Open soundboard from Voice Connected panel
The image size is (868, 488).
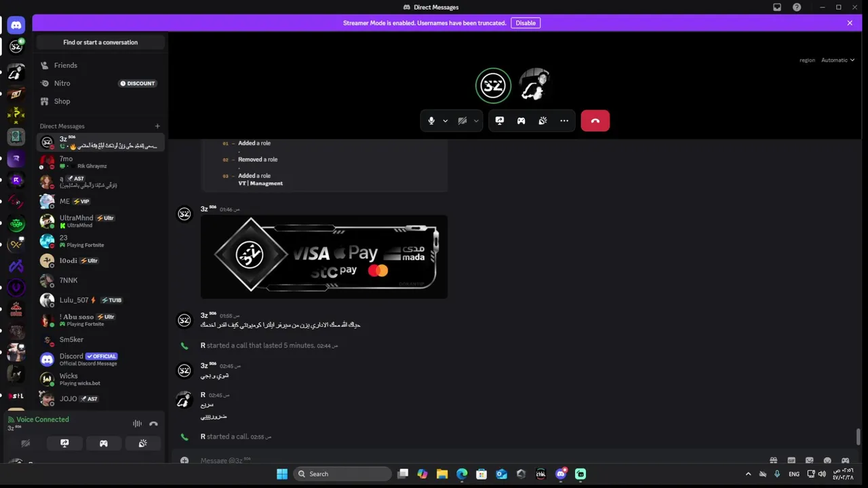pyautogui.click(x=143, y=443)
